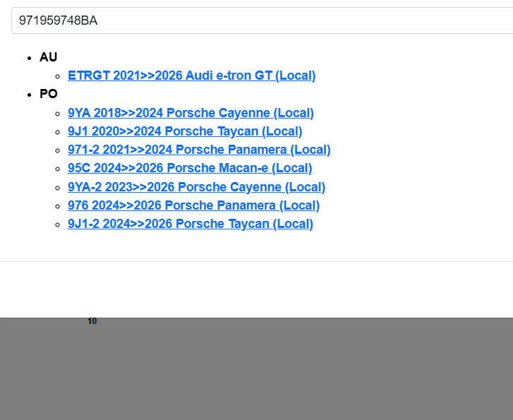Click the solid bullet beside AU
The height and width of the screenshot is (420, 513).
(29, 58)
